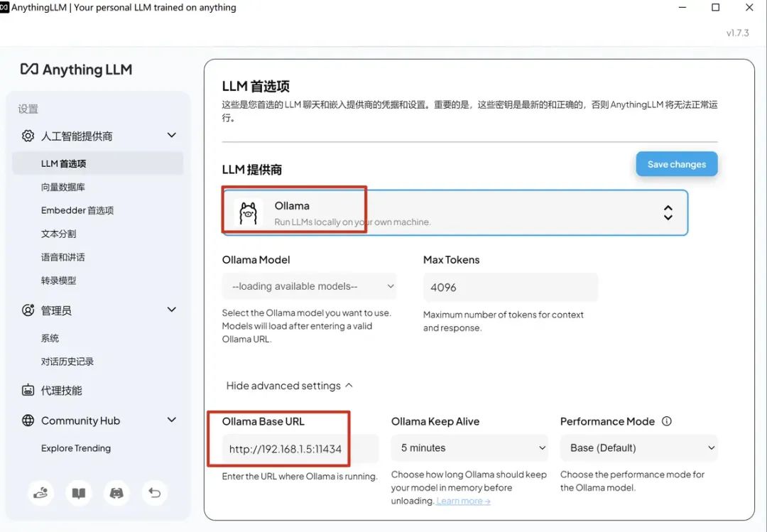Open the Ollama Keep Alive dropdown
Screen dimensions: 767x532
click(x=469, y=447)
